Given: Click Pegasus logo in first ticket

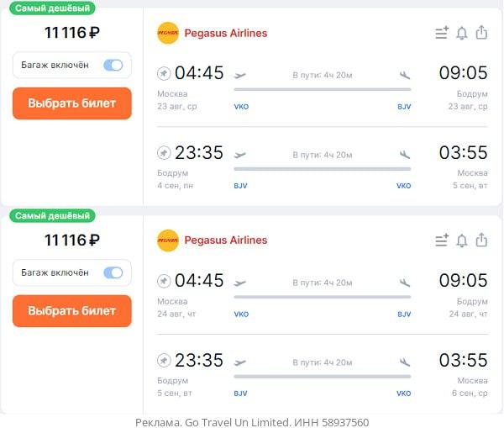Looking at the screenshot, I should click(168, 34).
